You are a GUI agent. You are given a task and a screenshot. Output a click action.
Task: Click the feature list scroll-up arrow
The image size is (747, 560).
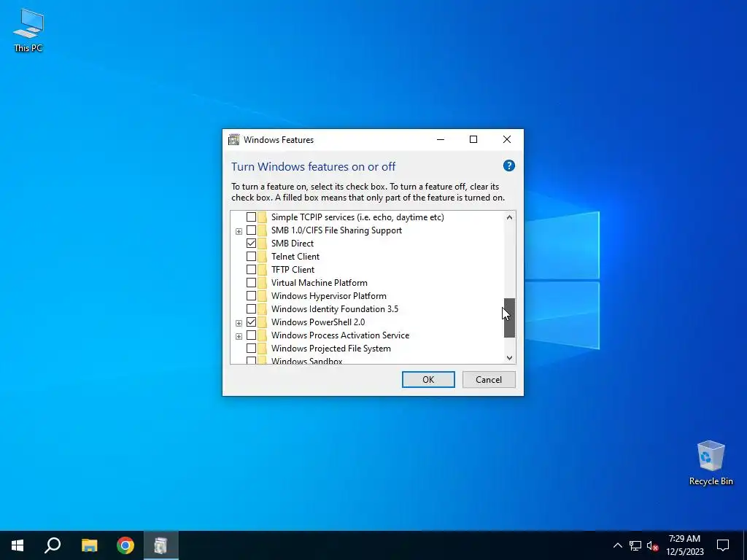point(509,217)
